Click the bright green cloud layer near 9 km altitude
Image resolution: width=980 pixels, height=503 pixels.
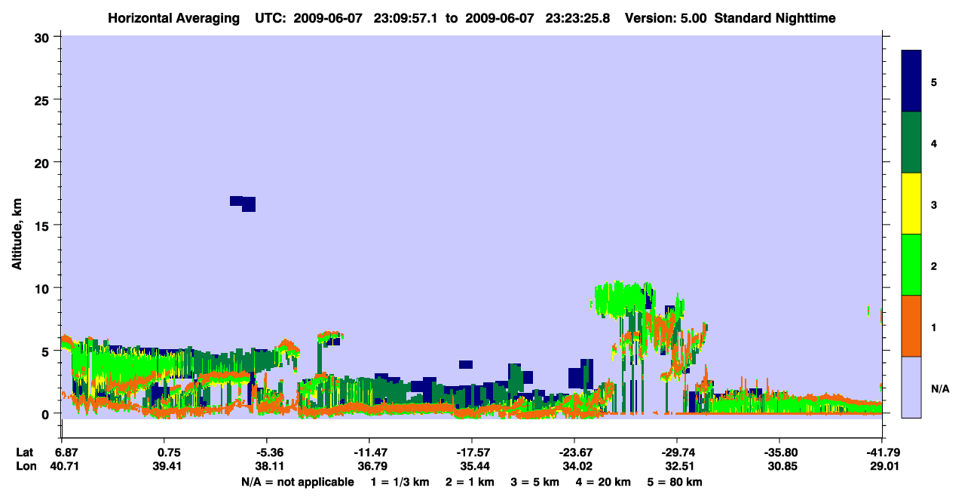(622, 299)
